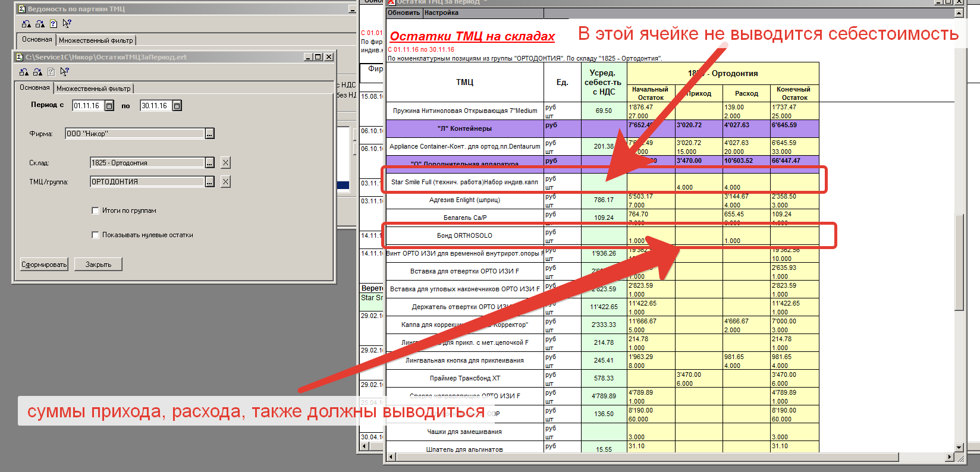980x472 pixels.
Task: Open the calendar for the period end date
Action: [x=177, y=106]
